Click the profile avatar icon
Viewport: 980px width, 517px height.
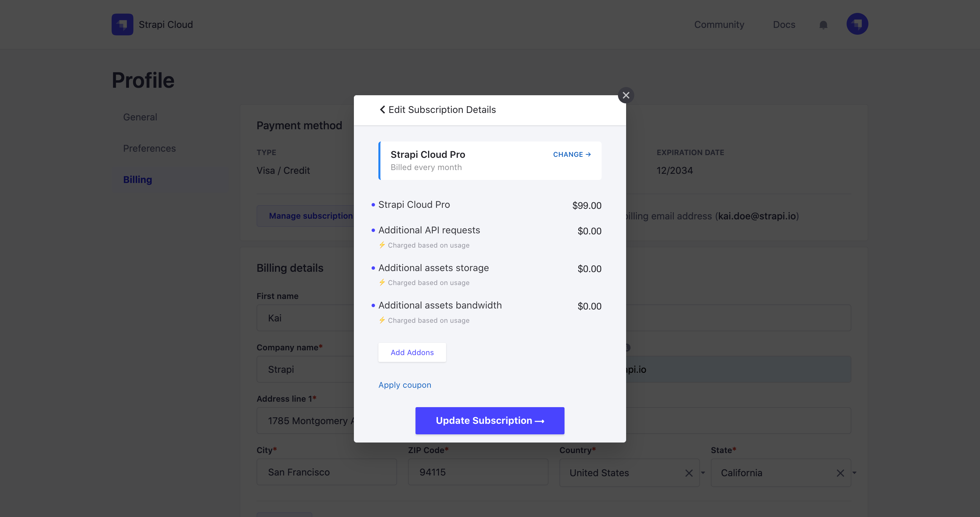(857, 24)
